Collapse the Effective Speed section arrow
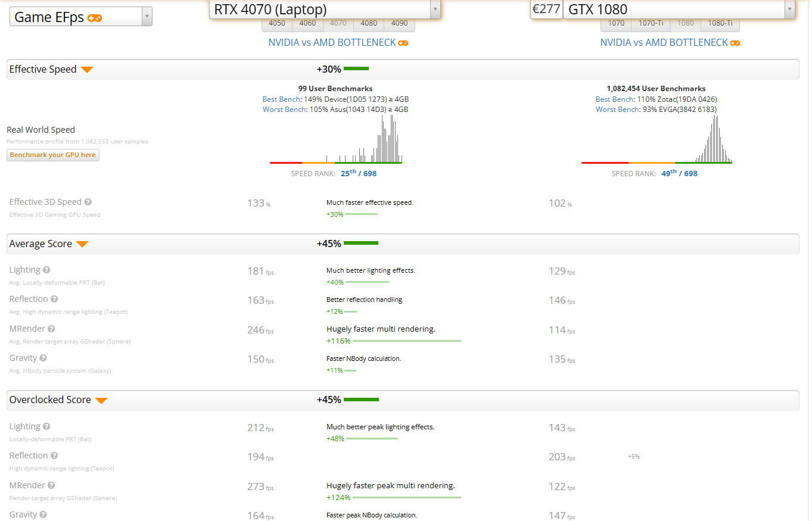This screenshot has width=812, height=521. coord(87,70)
